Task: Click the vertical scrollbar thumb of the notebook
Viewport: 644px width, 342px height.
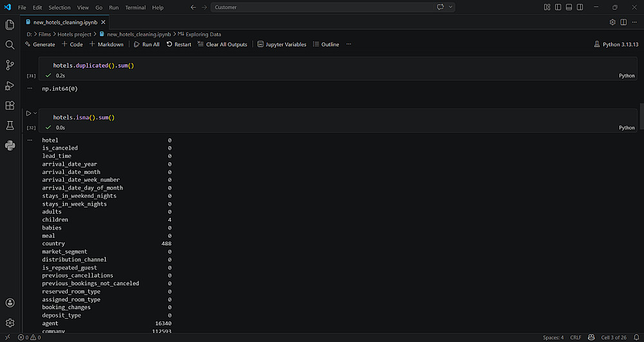Action: [x=641, y=116]
